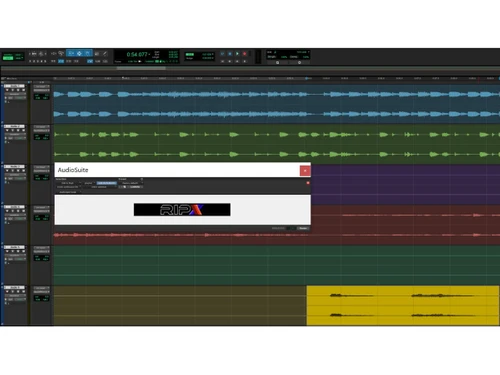Screen dimensions: 500x375
Task: Select the Selector tool in the toolbar
Action: coord(79,53)
